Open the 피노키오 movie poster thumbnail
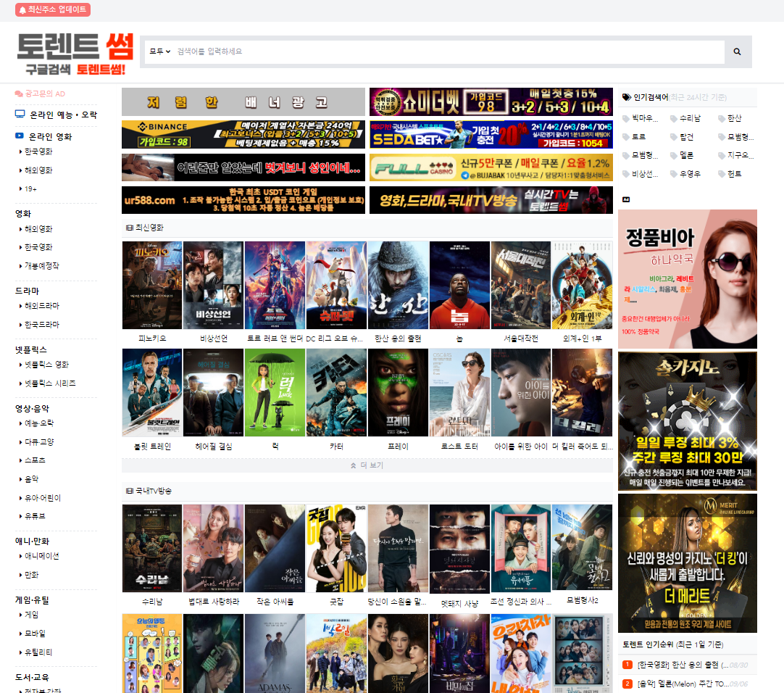The image size is (784, 693). (152, 286)
